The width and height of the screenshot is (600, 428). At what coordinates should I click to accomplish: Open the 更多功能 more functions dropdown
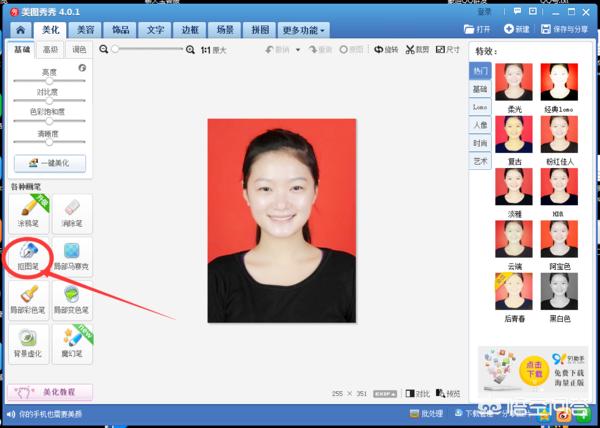(x=303, y=30)
